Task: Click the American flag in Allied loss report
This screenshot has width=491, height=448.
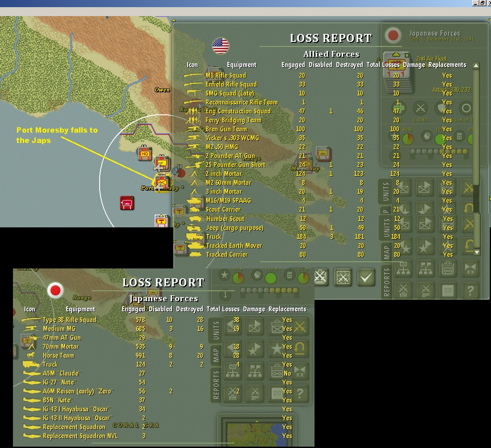Action: coord(220,46)
